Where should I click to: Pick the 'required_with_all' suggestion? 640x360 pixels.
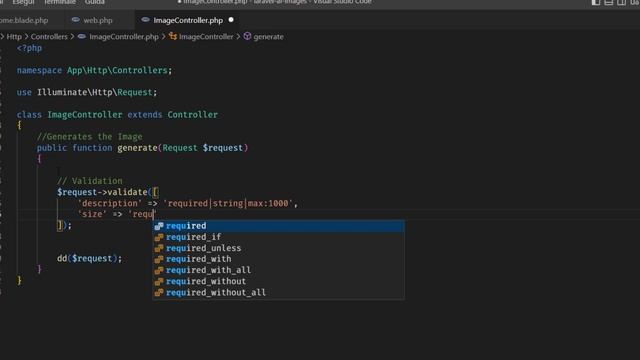pyautogui.click(x=278, y=270)
